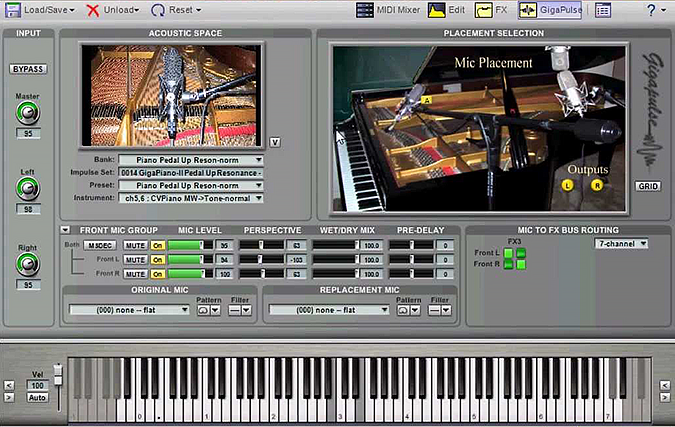Viewport: 675px width, 427px height.
Task: Select the yellow R output marker
Action: pyautogui.click(x=597, y=186)
